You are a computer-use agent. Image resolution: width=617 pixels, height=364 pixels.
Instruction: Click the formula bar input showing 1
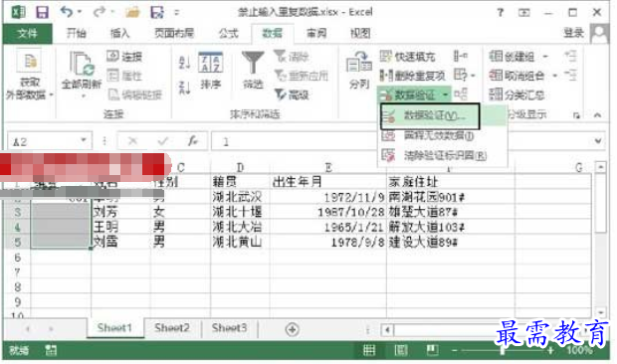[x=401, y=141]
